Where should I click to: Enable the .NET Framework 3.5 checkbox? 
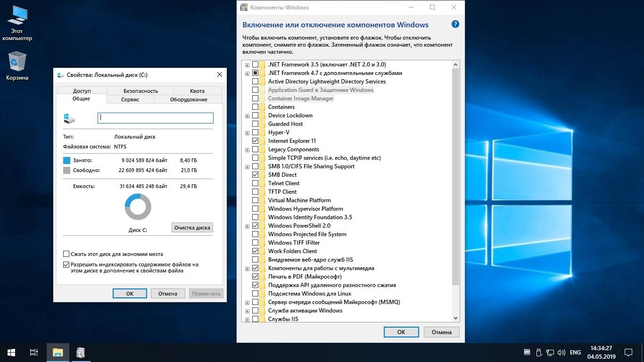tap(255, 65)
